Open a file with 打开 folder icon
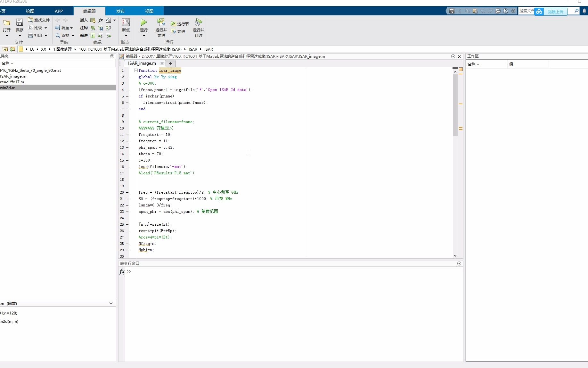 click(x=7, y=22)
